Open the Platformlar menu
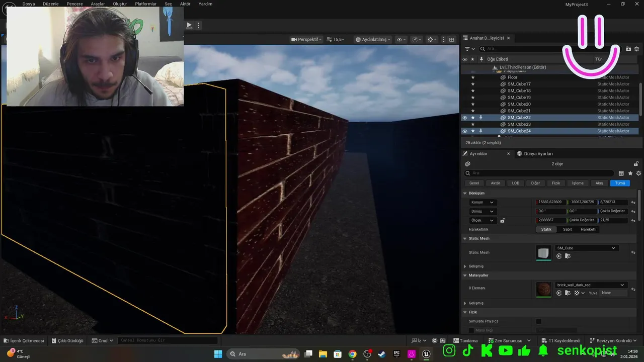Screen dimensions: 644x362 pos(146,4)
